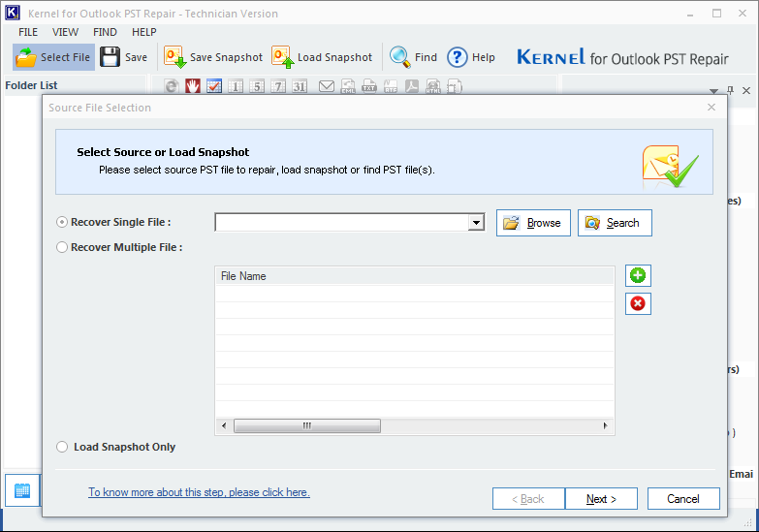This screenshot has height=532, width=759.
Task: Click the HTML export icon
Action: (433, 86)
